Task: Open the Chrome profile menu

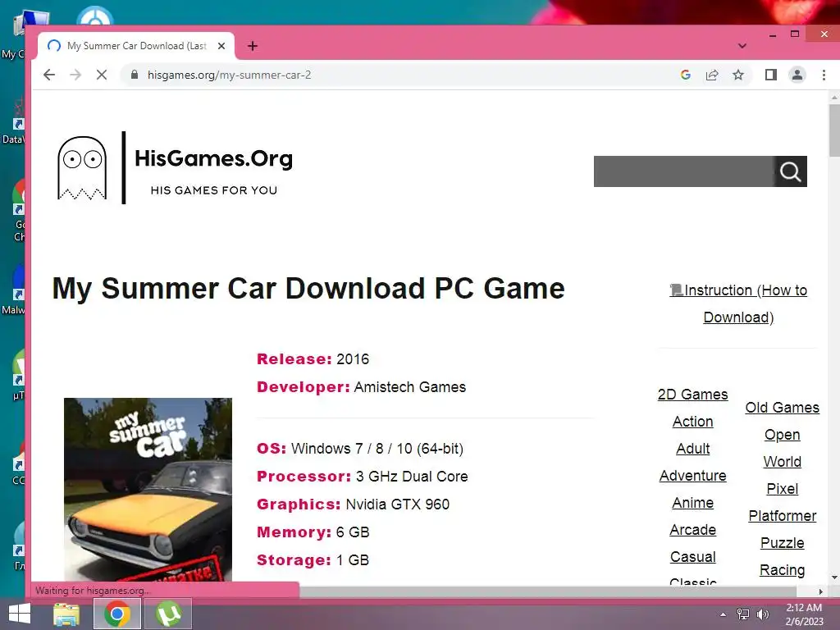Action: pos(797,75)
